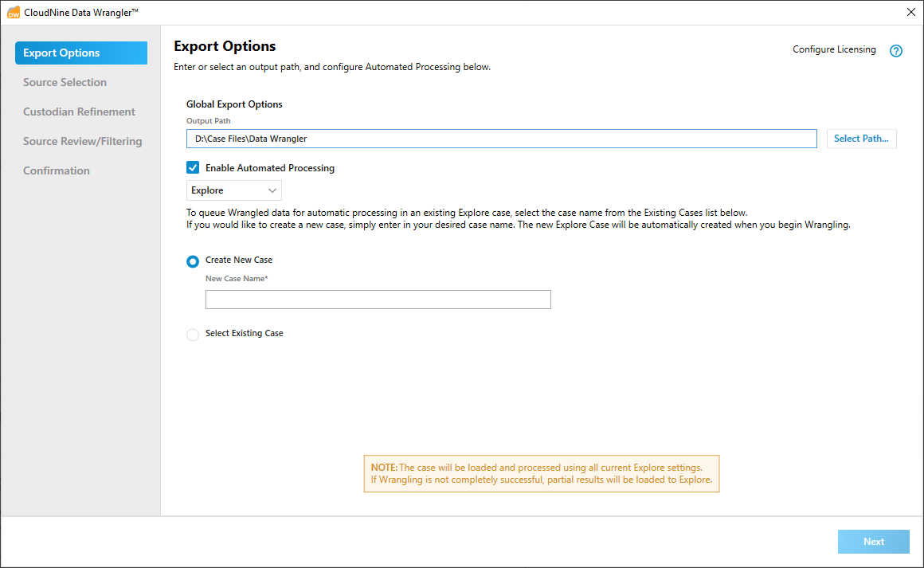Click the Global Export Options heading
The image size is (924, 568).
pos(234,104)
